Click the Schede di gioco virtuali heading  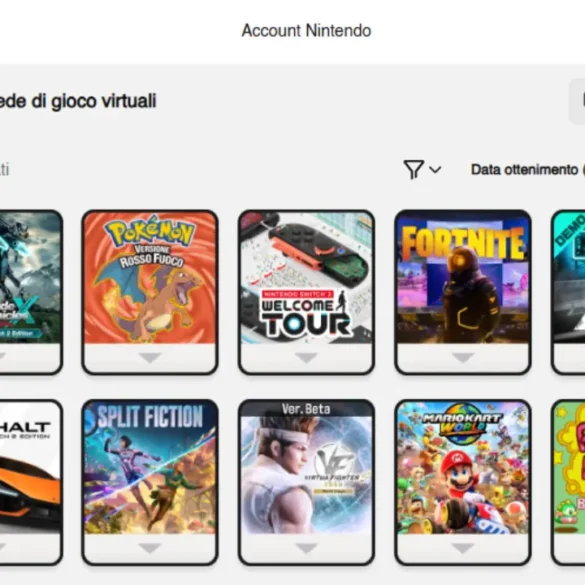point(78,101)
